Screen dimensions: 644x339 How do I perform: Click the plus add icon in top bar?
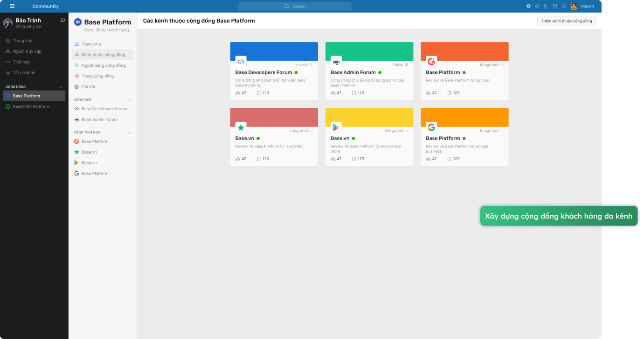click(528, 6)
